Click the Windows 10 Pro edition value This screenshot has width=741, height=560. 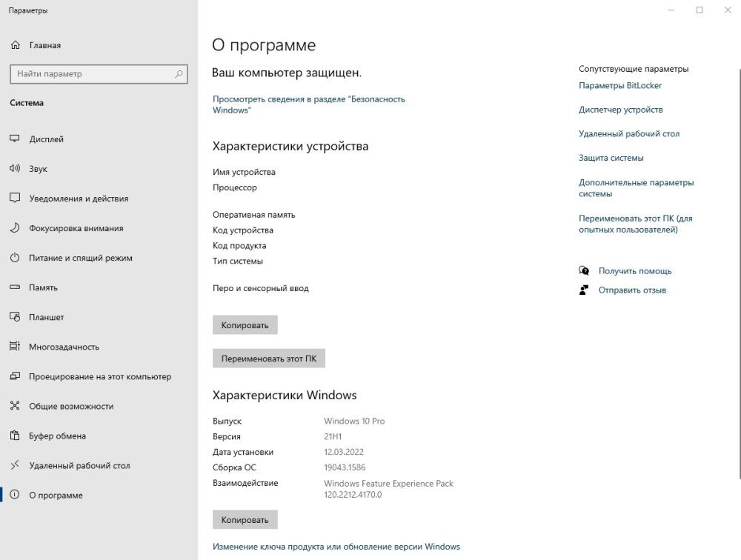[354, 421]
